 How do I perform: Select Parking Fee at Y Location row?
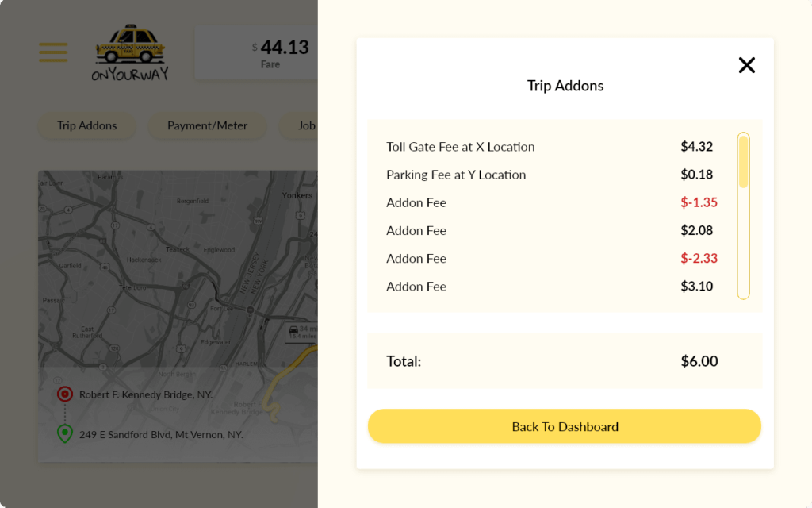[552, 175]
